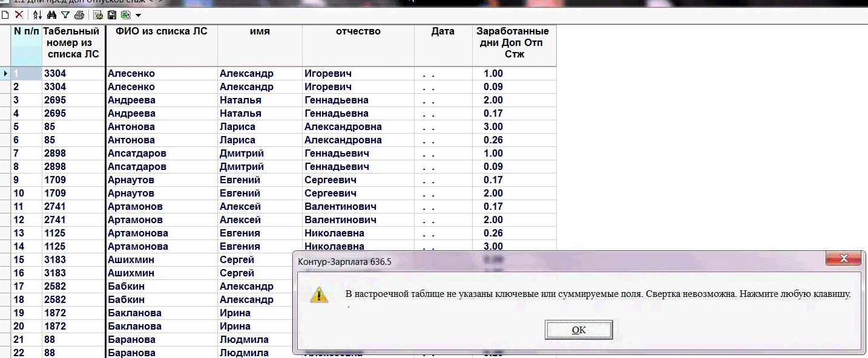Click the red X delete icon
The image size is (868, 358).
coord(19,15)
